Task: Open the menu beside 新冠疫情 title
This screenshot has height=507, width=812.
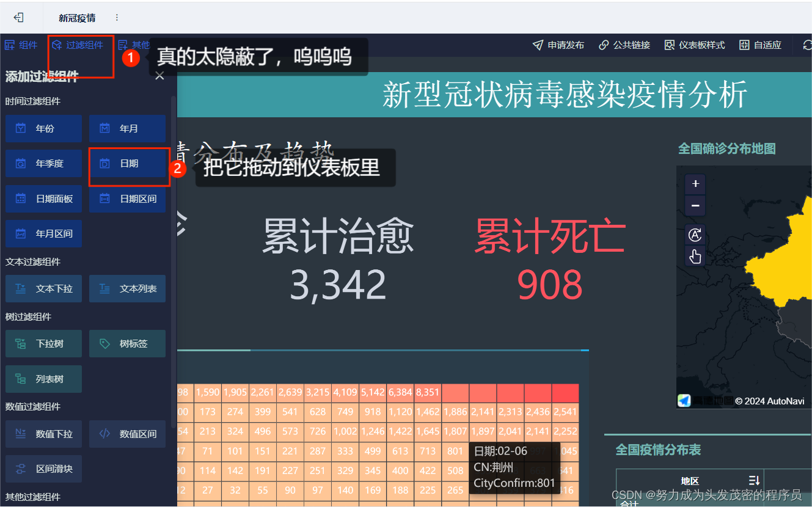Action: pyautogui.click(x=116, y=17)
